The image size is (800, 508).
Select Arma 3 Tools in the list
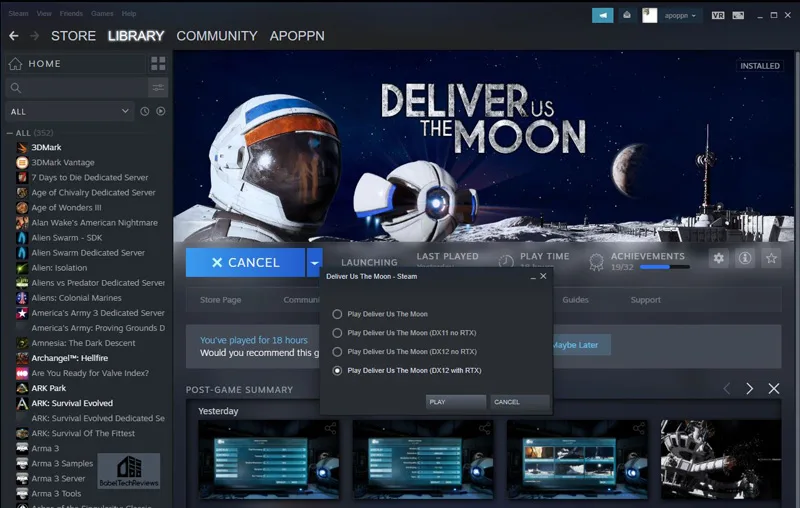[56, 494]
